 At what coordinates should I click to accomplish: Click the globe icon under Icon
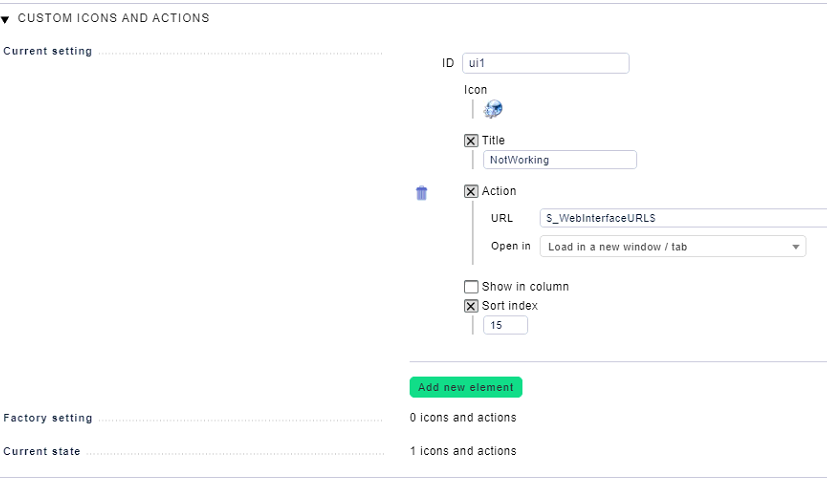(492, 110)
